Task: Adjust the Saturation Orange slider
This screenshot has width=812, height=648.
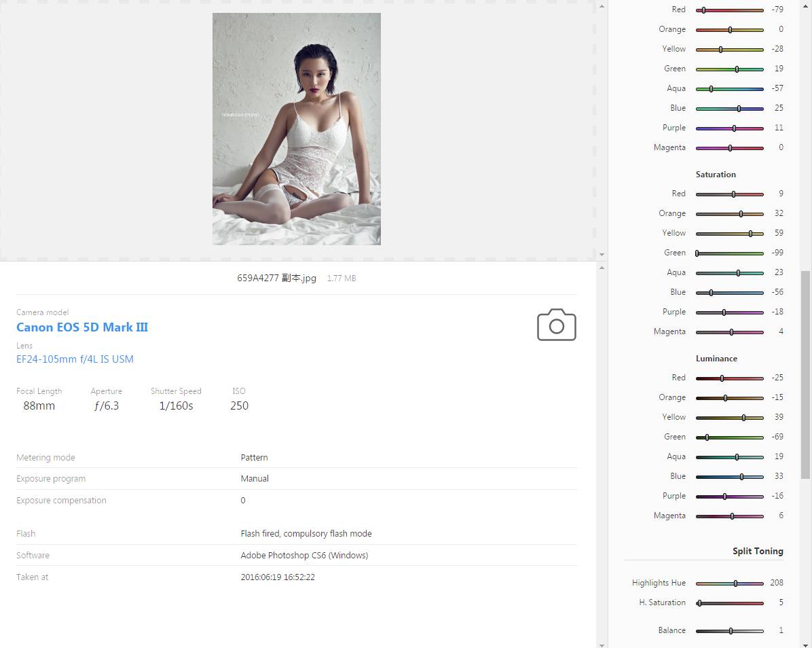Action: pos(730,213)
